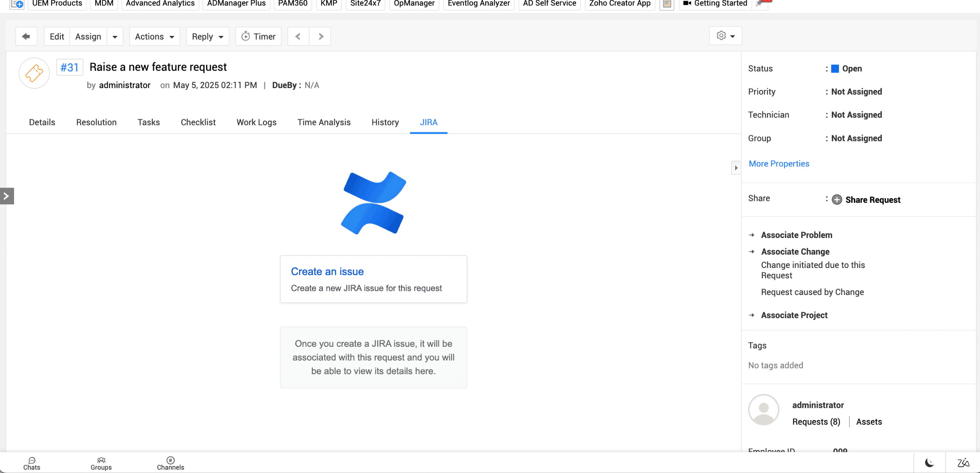Click the No tags added field
Viewport: 980px width, 473px height.
click(x=776, y=366)
